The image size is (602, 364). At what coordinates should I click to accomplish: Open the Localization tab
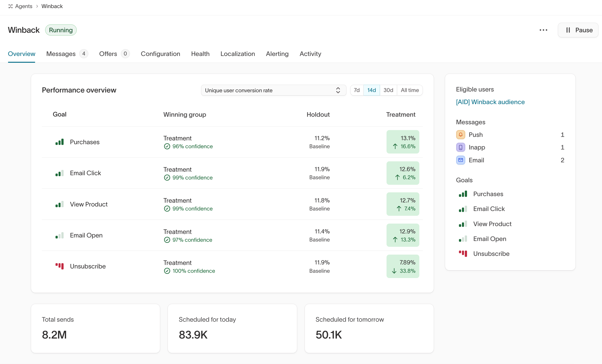pos(238,54)
